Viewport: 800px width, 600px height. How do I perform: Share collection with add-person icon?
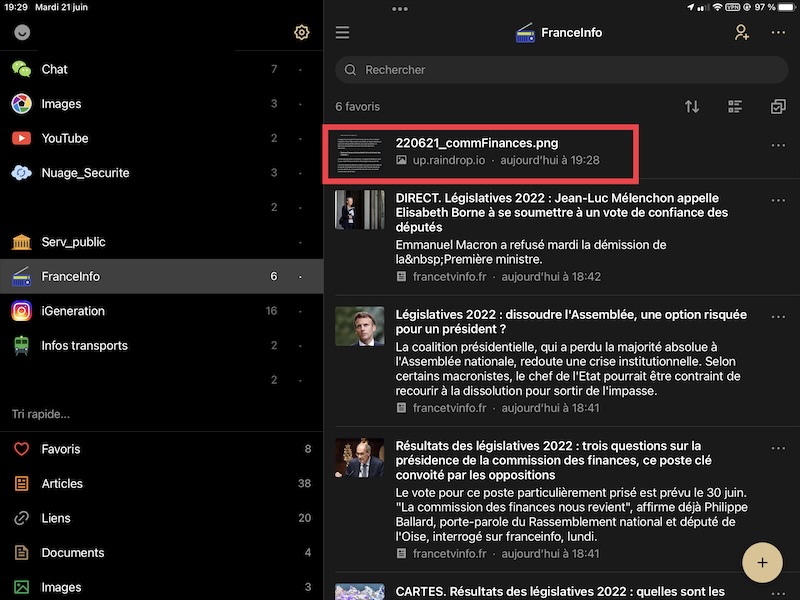click(741, 32)
